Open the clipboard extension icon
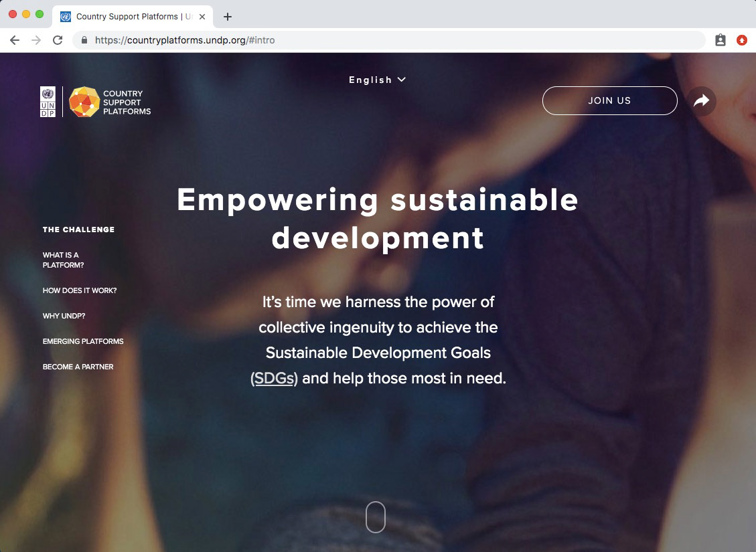 click(721, 40)
